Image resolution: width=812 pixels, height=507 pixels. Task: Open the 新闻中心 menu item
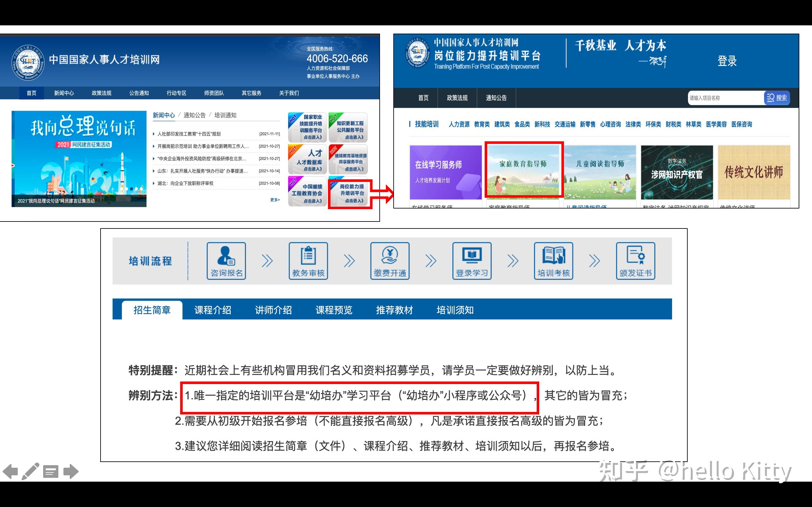(63, 93)
